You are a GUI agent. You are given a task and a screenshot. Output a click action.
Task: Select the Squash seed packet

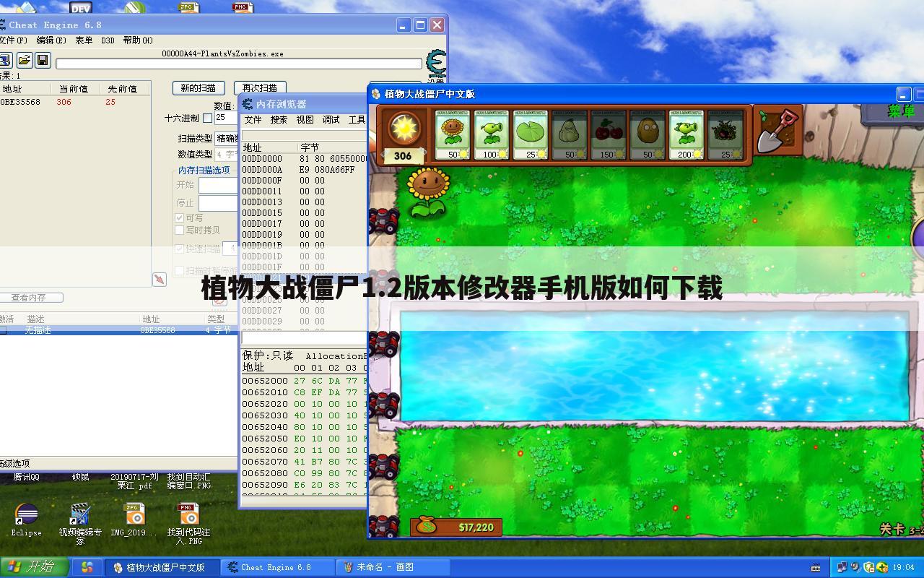click(570, 135)
